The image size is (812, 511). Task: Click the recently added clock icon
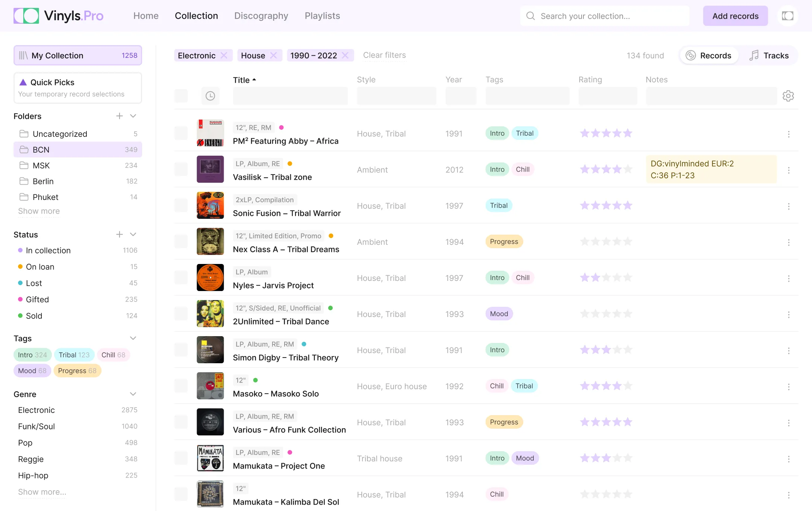pyautogui.click(x=210, y=96)
